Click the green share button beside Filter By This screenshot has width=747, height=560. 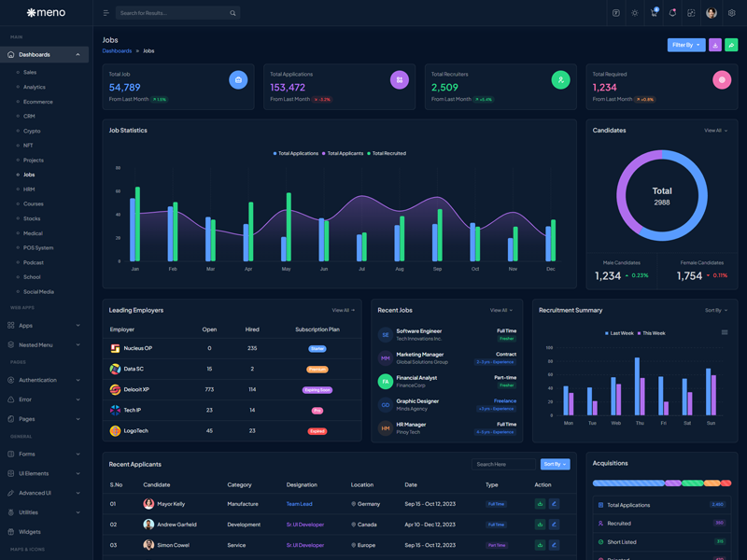(x=731, y=45)
